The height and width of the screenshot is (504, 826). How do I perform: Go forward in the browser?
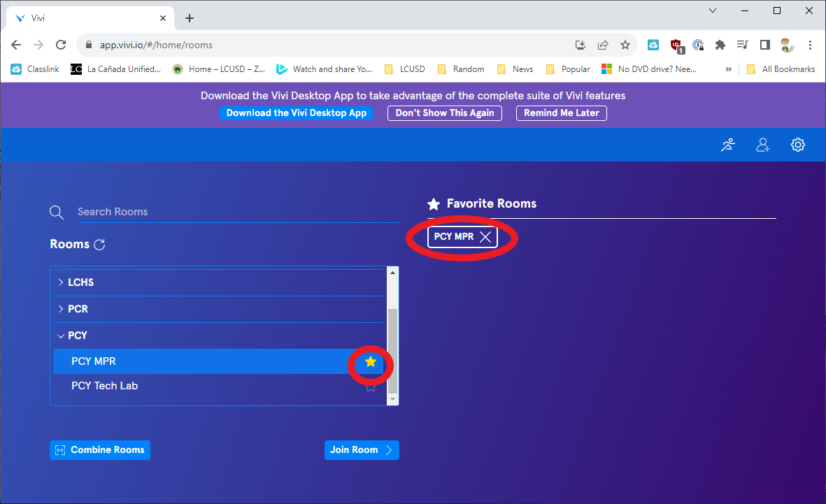tap(38, 45)
